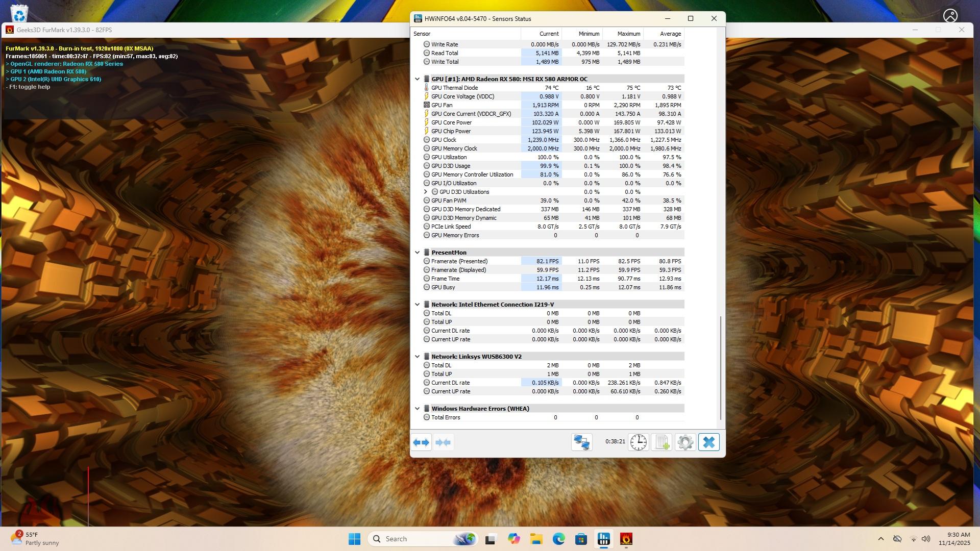The width and height of the screenshot is (980, 551).
Task: Click the Average column header
Action: tap(664, 34)
